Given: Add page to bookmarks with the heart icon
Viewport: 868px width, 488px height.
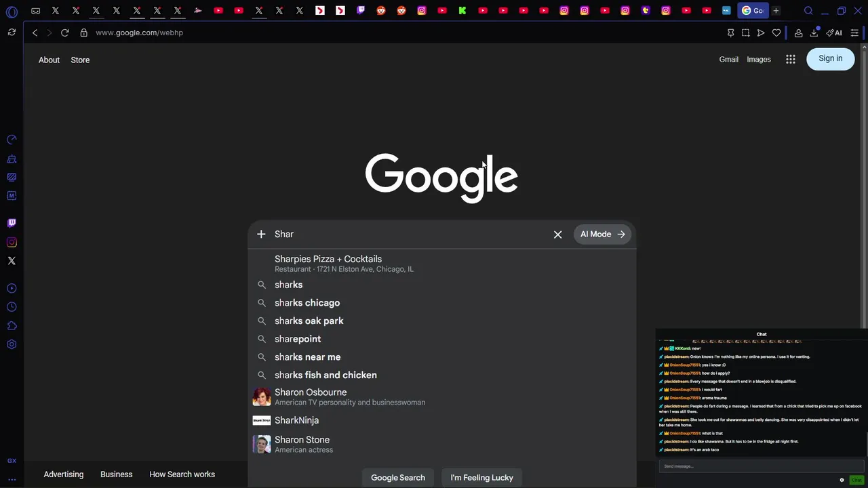Looking at the screenshot, I should point(776,33).
